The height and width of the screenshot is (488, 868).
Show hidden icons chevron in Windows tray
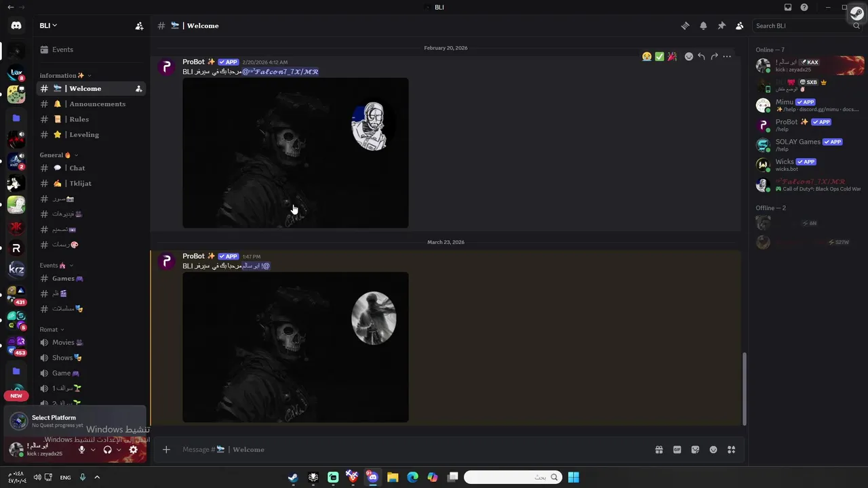[97, 477]
